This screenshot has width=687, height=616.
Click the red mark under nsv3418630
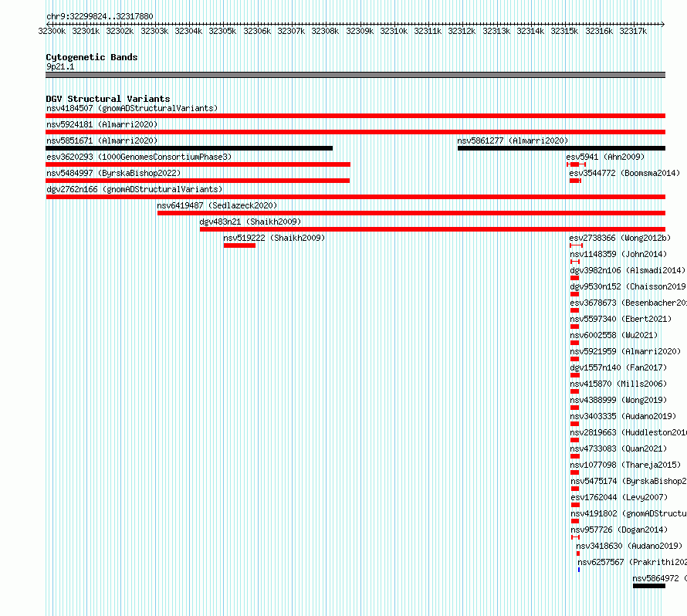[578, 553]
